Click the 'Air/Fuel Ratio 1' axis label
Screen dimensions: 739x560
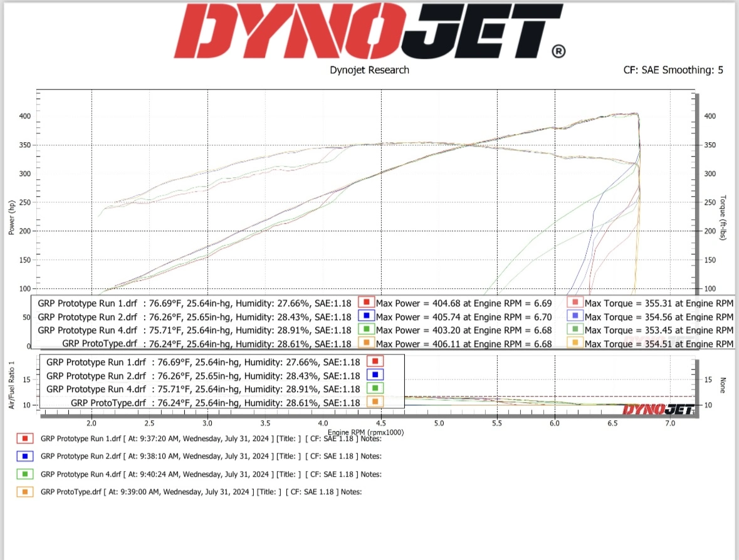pyautogui.click(x=12, y=385)
